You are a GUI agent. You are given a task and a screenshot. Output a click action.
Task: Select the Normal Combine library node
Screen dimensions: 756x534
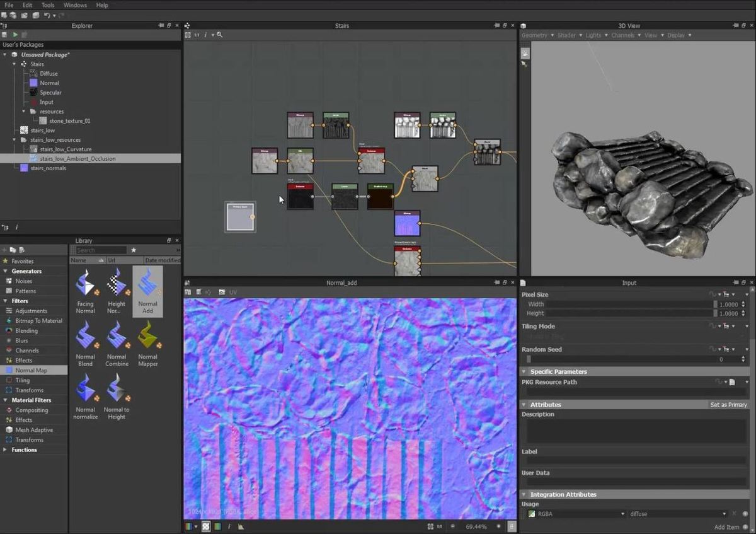[x=117, y=344]
